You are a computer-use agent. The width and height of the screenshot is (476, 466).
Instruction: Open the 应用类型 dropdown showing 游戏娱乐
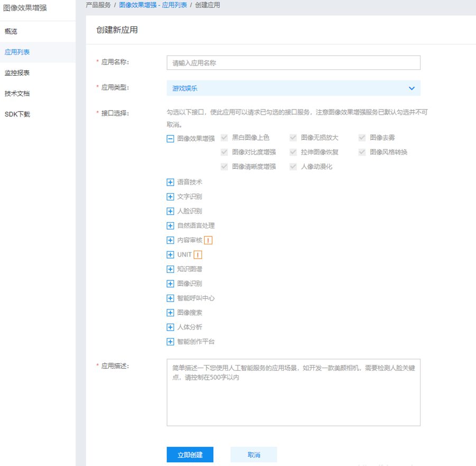[293, 88]
